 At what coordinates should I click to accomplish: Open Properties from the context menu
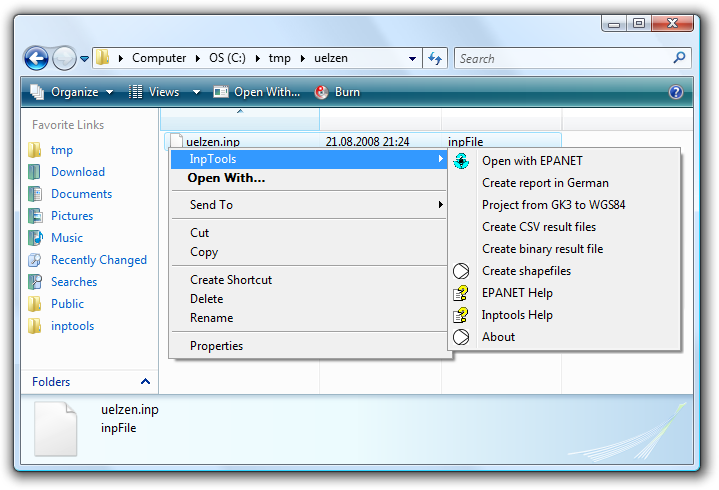pyautogui.click(x=309, y=346)
